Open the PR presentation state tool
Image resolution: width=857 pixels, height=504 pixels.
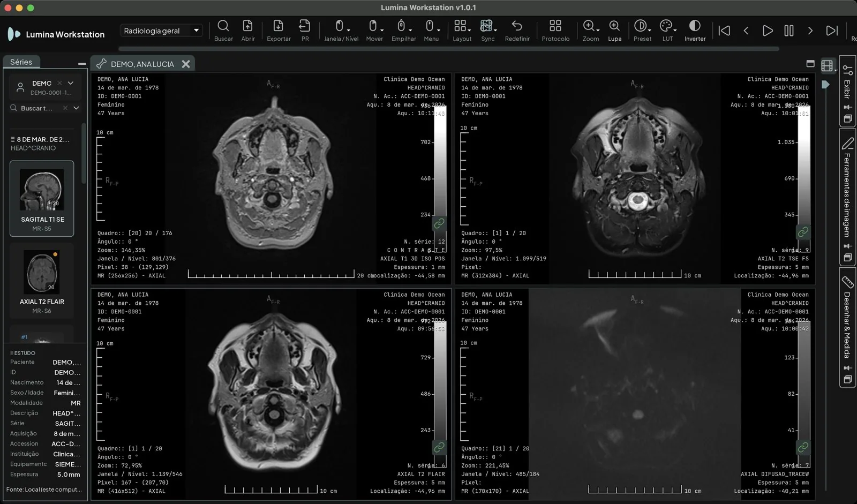305,31
